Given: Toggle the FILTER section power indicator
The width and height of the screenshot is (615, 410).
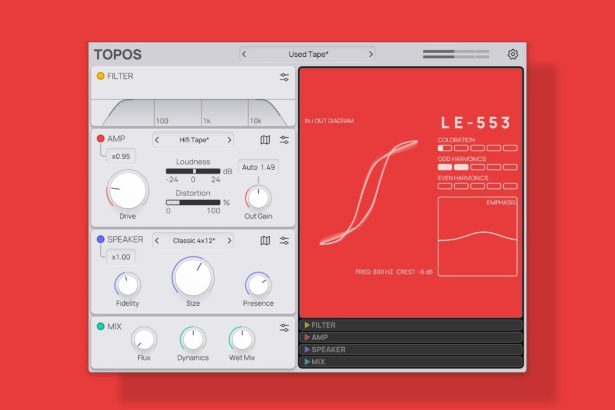Looking at the screenshot, I should pos(100,76).
